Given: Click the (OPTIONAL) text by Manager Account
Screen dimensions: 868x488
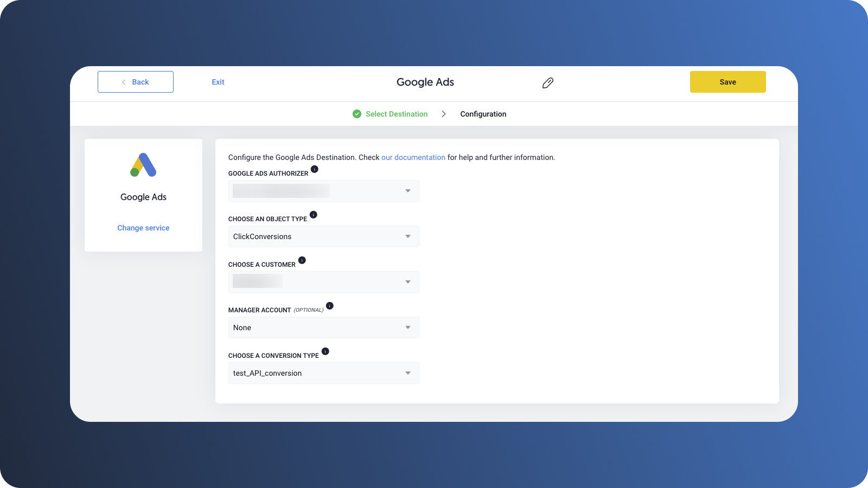Looking at the screenshot, I should click(x=309, y=310).
